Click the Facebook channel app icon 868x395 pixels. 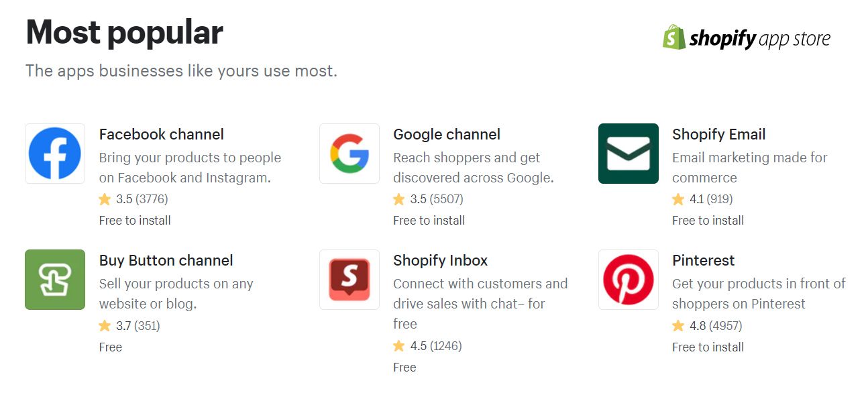coord(54,153)
